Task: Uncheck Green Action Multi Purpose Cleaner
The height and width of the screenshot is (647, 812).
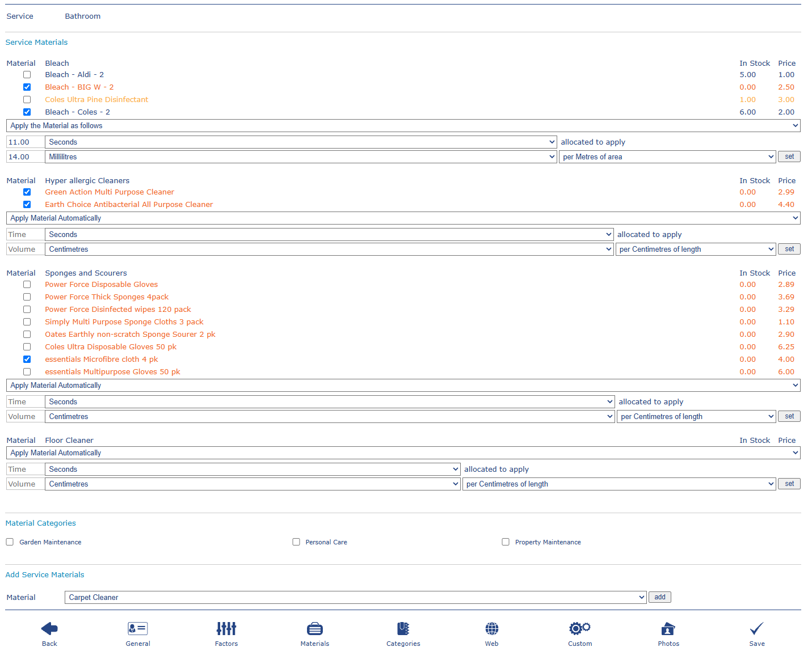Action: [x=27, y=192]
